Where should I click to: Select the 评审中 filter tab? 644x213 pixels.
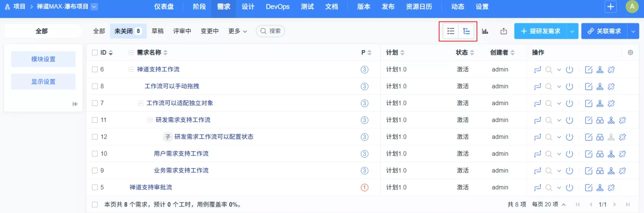pos(182,31)
